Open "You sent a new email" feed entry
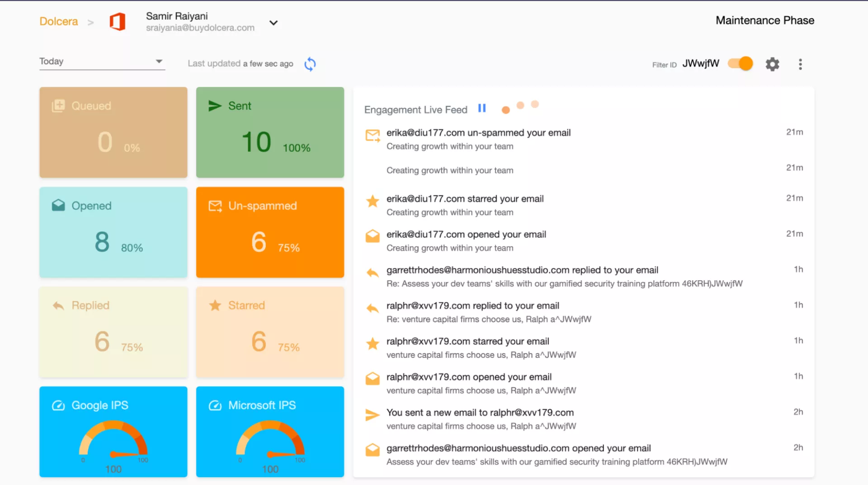 (480, 413)
